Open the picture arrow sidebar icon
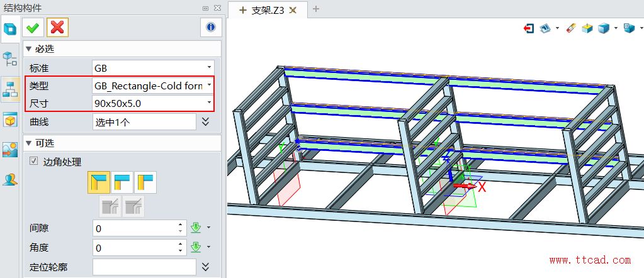This screenshot has width=644, height=278. click(10, 150)
